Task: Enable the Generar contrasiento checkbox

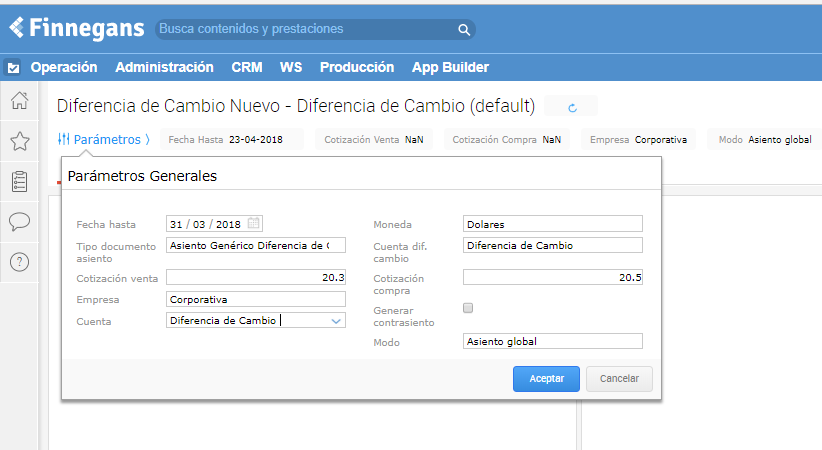Action: pyautogui.click(x=468, y=308)
